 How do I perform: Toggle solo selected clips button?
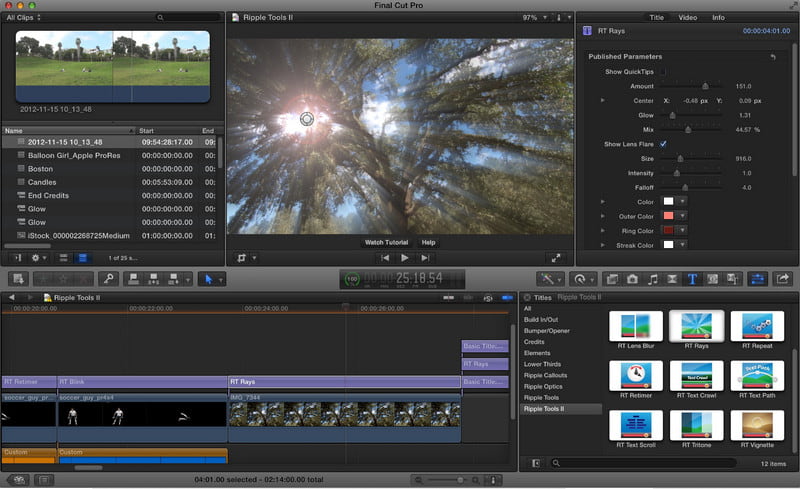click(x=488, y=298)
